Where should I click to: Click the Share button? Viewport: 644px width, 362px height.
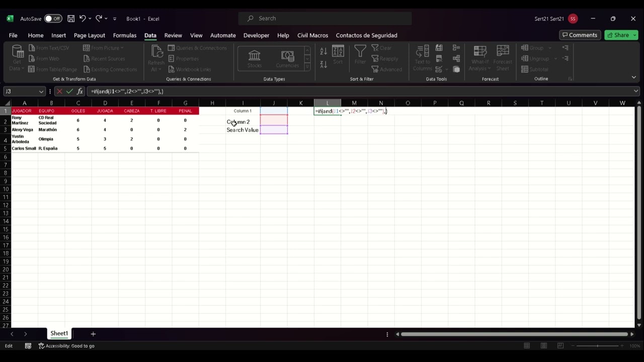tap(621, 35)
